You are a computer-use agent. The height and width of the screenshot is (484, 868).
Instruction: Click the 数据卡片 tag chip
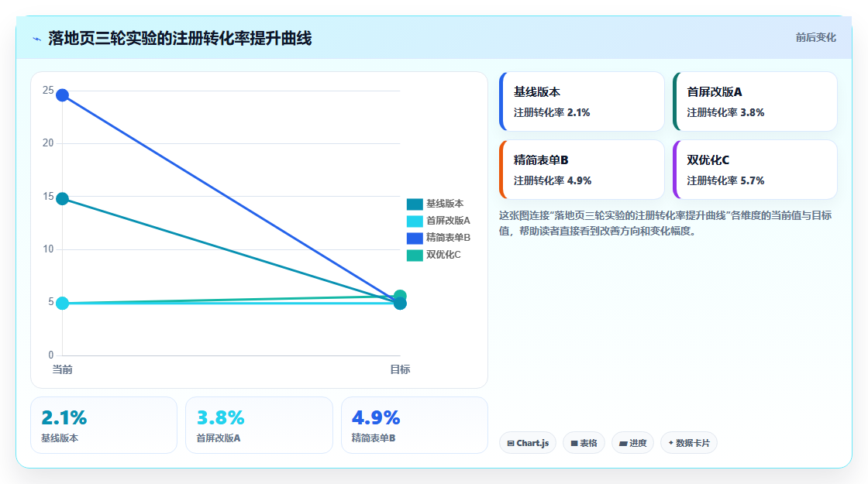coord(689,443)
